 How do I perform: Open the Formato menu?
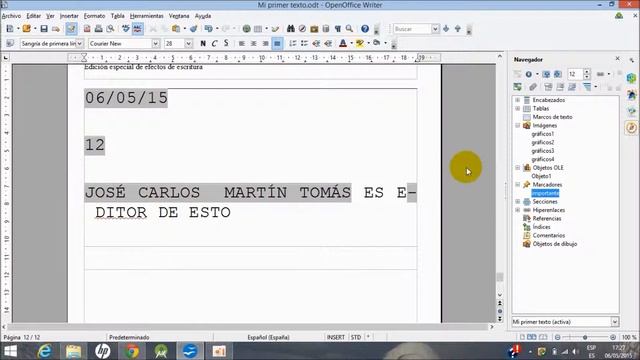[x=94, y=16]
